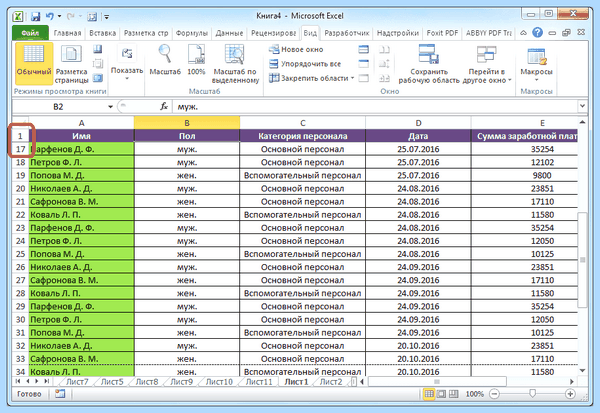Click the Full Screen icon in ribbon
Image resolution: width=600 pixels, height=413 pixels.
point(98,78)
